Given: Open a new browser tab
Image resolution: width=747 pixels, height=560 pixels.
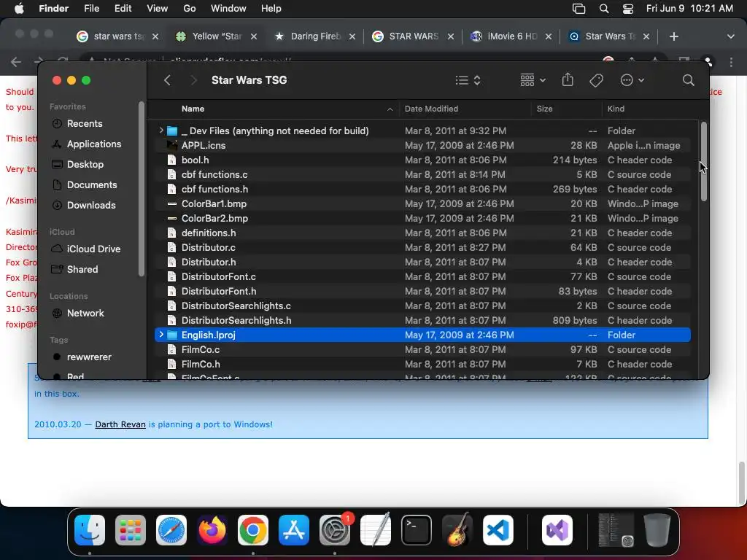Looking at the screenshot, I should 673,36.
